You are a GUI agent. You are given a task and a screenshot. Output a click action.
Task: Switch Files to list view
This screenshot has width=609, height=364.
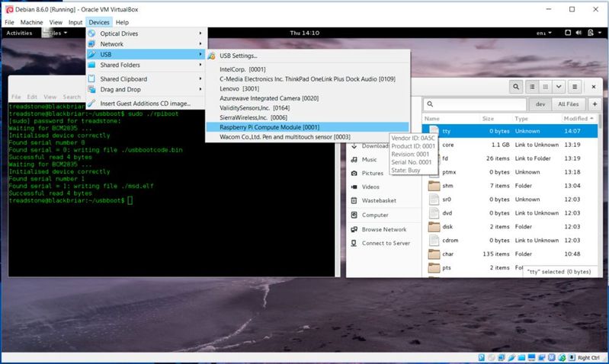(532, 87)
